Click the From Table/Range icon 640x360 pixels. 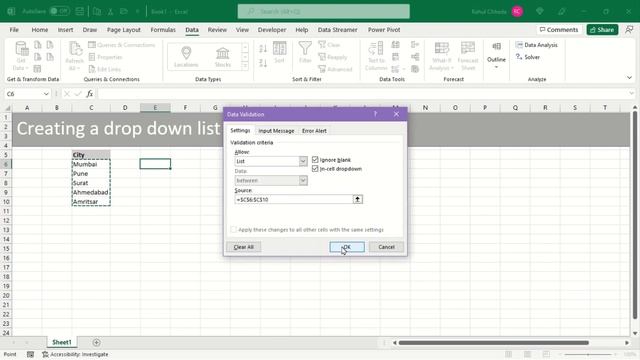coord(38,69)
